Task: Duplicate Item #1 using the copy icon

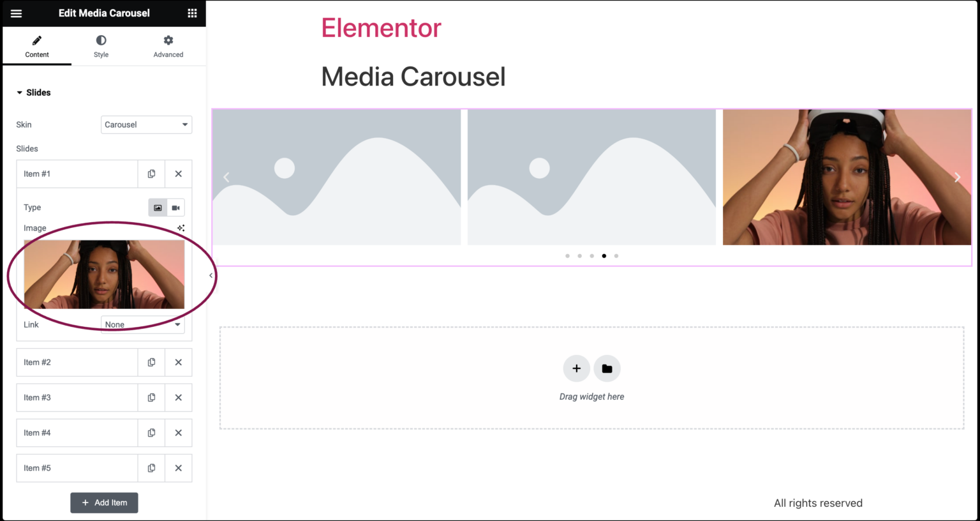Action: click(x=151, y=174)
